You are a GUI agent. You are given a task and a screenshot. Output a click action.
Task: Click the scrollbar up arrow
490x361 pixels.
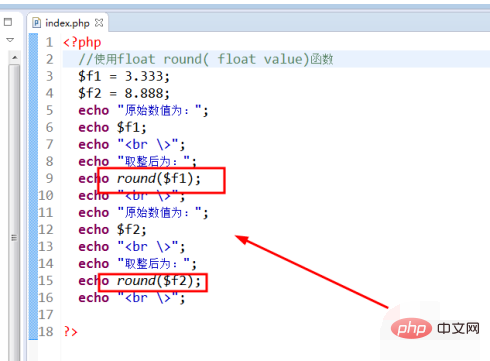(14, 58)
